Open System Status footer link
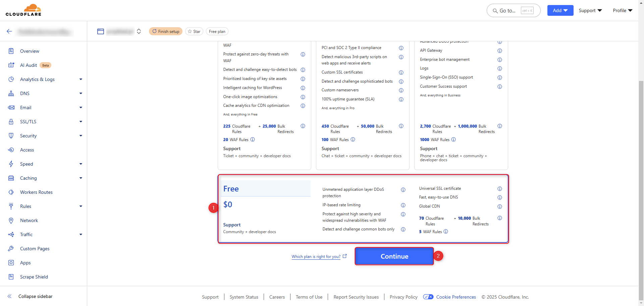Viewport: 644px width, 306px height. (x=244, y=297)
